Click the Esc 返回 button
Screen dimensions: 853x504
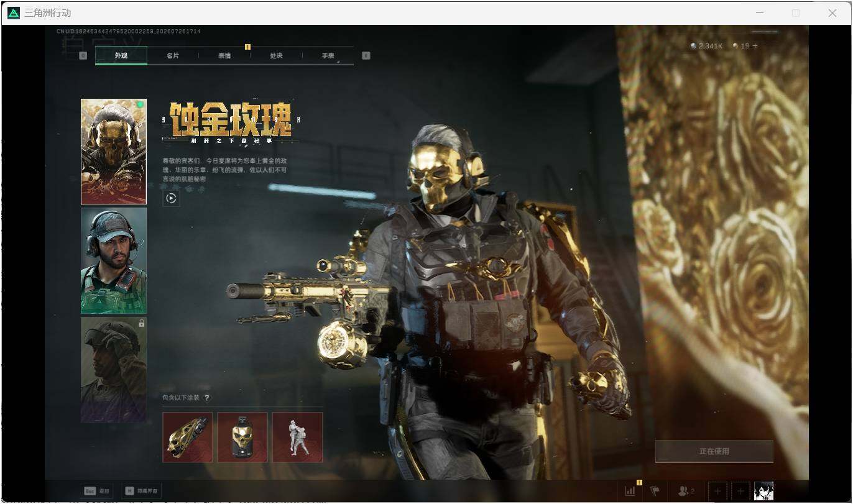(x=98, y=491)
